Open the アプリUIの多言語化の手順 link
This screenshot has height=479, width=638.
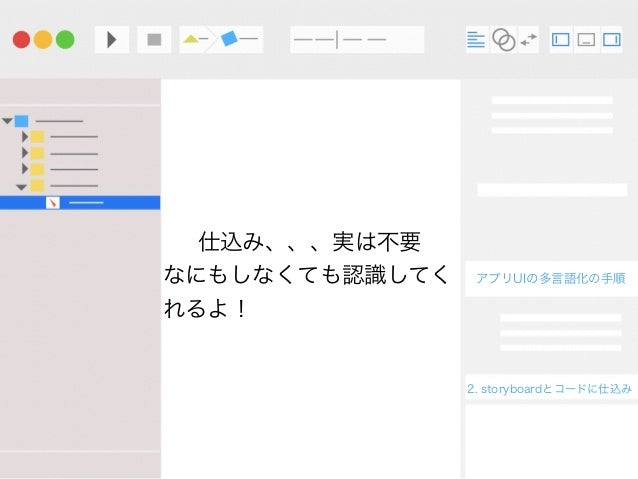(x=551, y=278)
